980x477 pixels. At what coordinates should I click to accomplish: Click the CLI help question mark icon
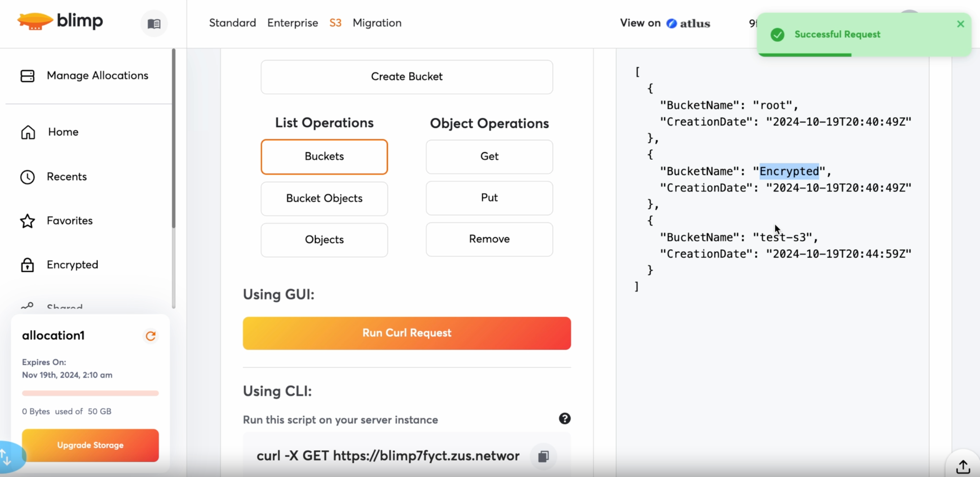pos(565,419)
